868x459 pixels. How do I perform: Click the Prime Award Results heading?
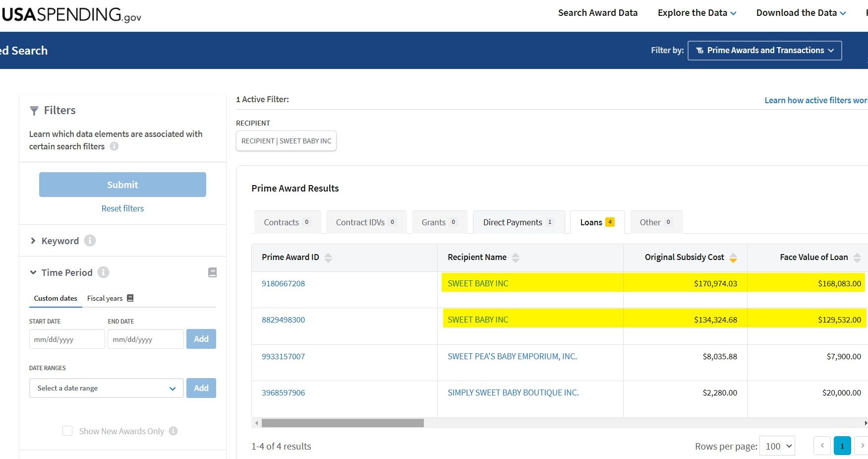coord(295,189)
